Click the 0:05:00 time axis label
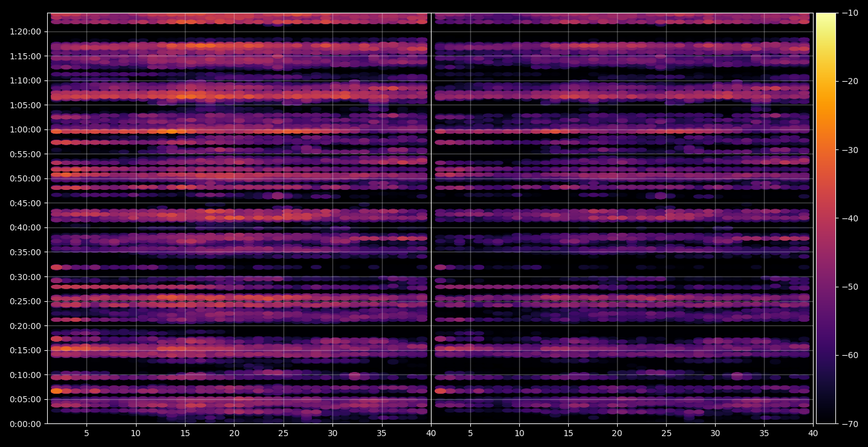The height and width of the screenshot is (447, 868). pyautogui.click(x=25, y=399)
